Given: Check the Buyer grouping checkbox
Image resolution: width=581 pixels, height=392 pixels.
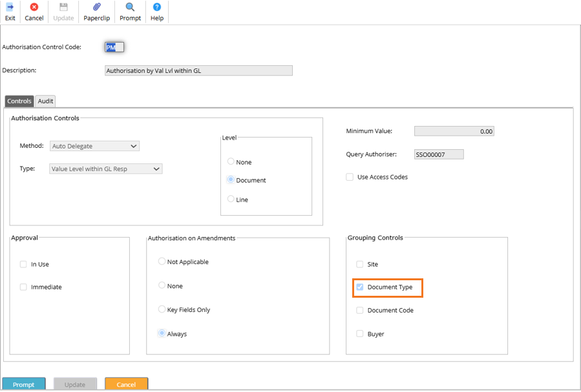Looking at the screenshot, I should [x=360, y=334].
